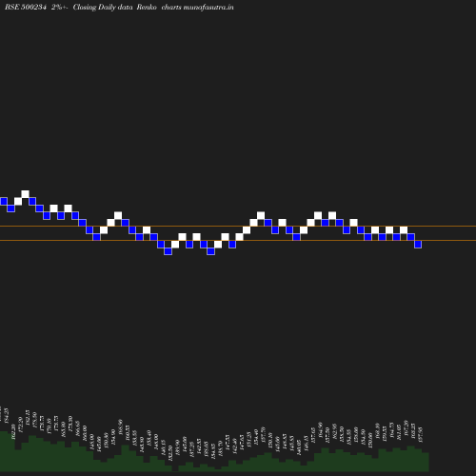Click the rotated price label '157.70'
The image size is (476, 476).
[263, 435]
